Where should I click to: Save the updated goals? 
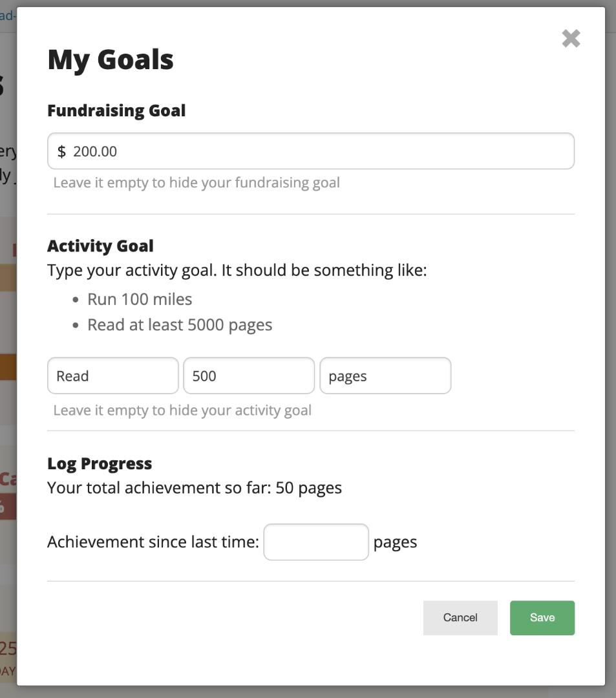[x=542, y=617]
